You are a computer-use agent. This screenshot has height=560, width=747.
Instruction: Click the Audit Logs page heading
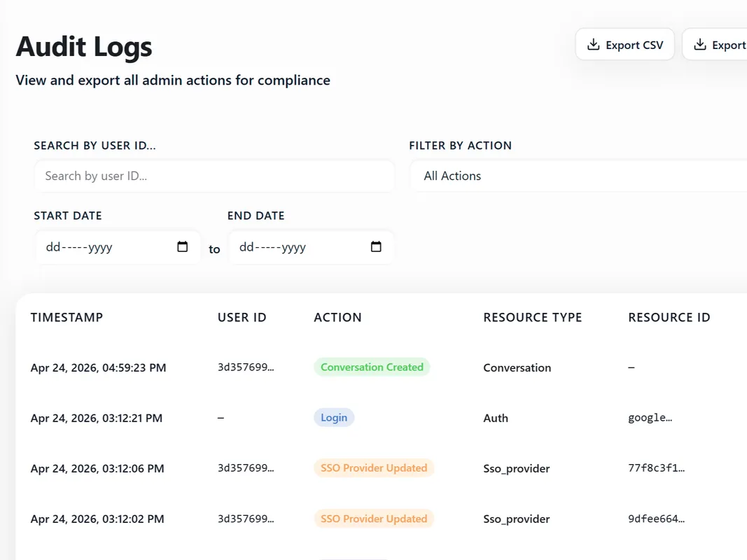point(84,47)
